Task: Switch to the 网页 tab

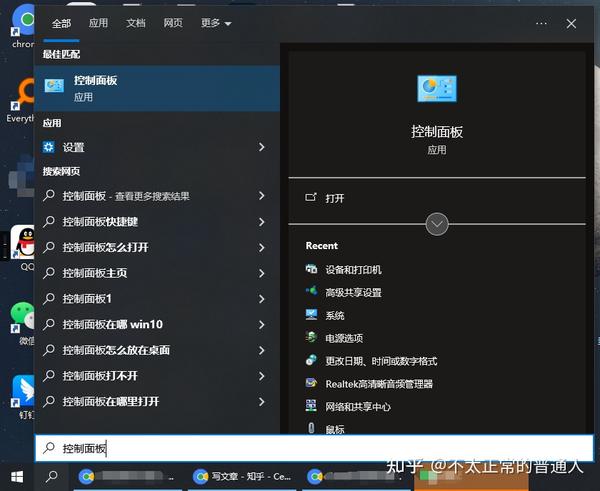Action: coord(173,23)
